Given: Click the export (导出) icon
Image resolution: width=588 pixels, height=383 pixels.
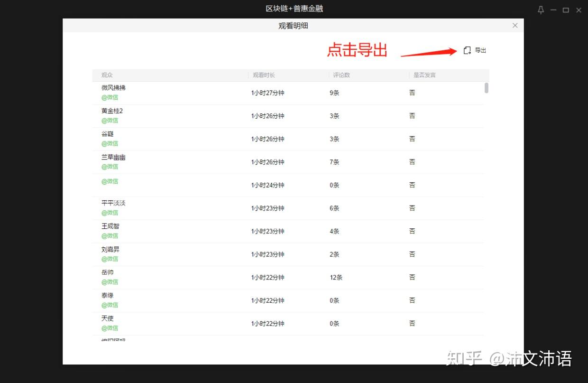Looking at the screenshot, I should click(467, 50).
